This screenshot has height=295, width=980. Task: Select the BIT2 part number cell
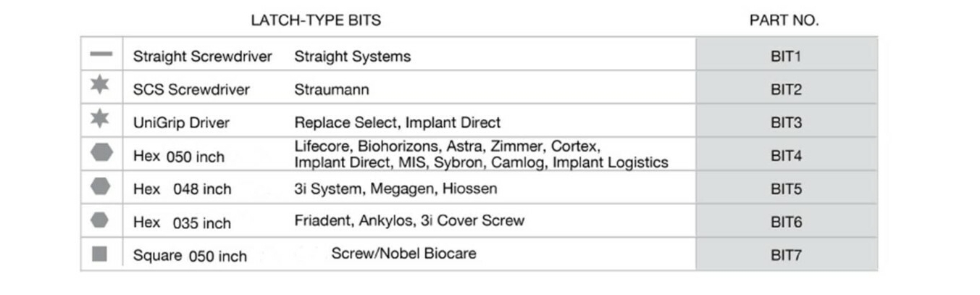(786, 90)
